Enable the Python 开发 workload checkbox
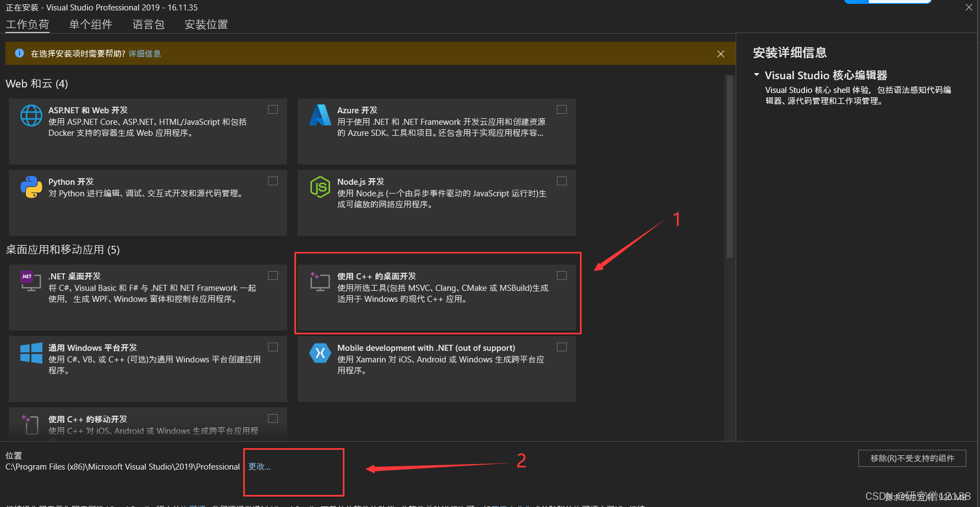The height and width of the screenshot is (507, 980). tap(273, 181)
